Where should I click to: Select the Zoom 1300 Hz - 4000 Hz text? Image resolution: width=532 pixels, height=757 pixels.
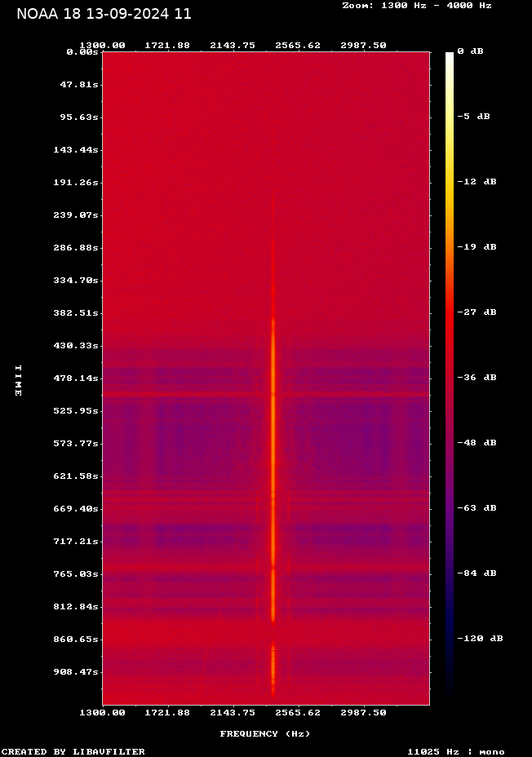coord(416,6)
